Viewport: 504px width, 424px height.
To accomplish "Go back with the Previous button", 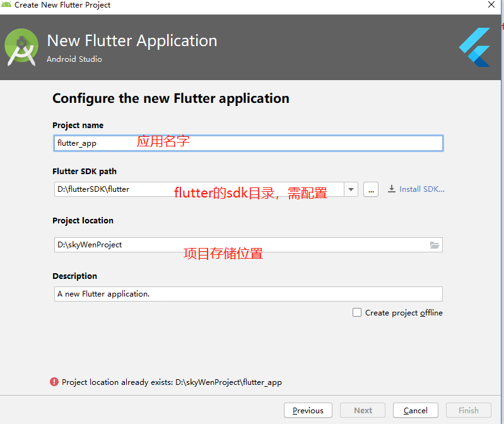I will (308, 410).
